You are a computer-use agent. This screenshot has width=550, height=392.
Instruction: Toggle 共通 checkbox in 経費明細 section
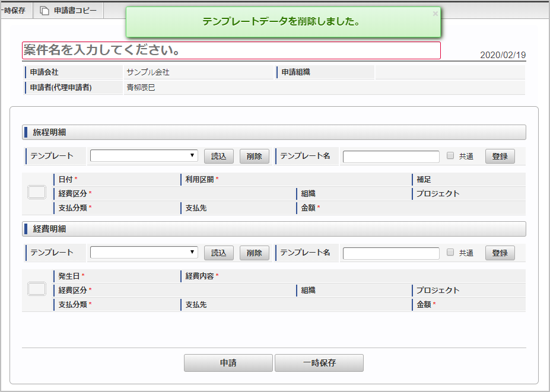coord(450,252)
